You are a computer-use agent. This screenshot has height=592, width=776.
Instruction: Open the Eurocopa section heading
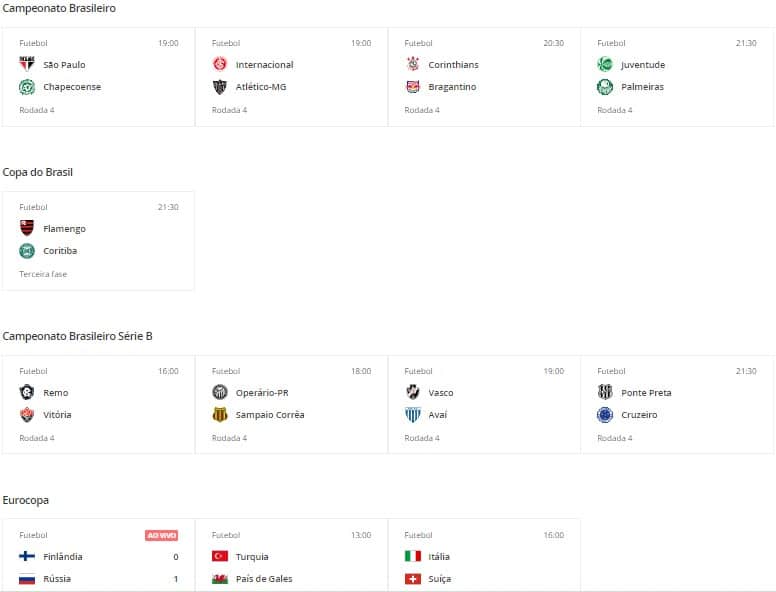point(26,500)
